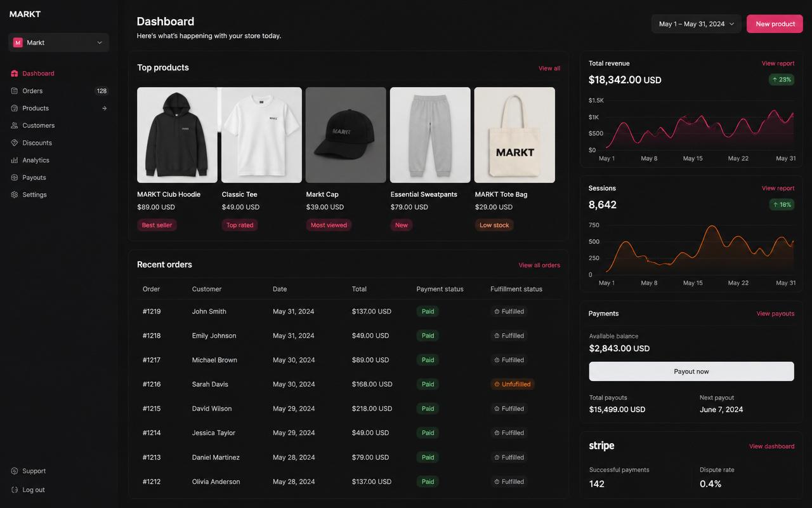
Task: Click the 128 orders count badge
Action: (x=101, y=91)
